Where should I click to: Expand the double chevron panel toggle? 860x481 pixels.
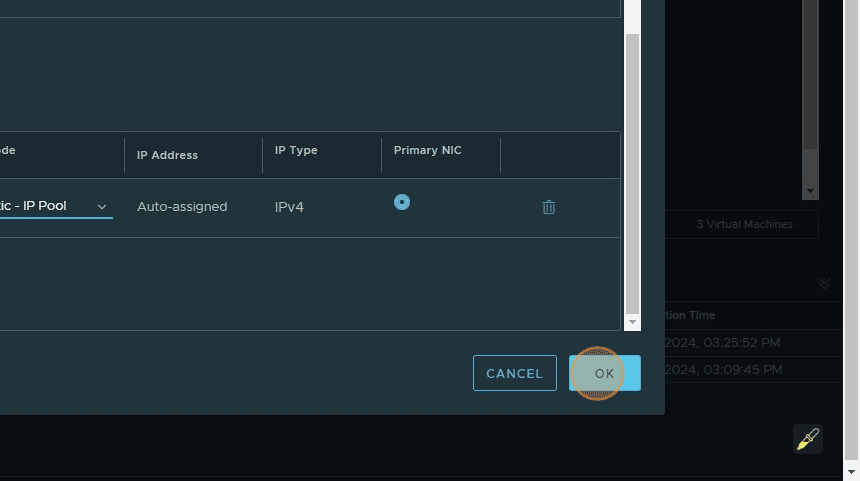[x=825, y=284]
